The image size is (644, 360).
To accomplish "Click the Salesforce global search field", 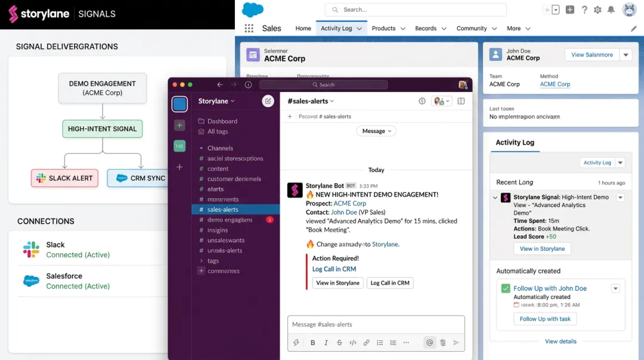I will 415,10.
